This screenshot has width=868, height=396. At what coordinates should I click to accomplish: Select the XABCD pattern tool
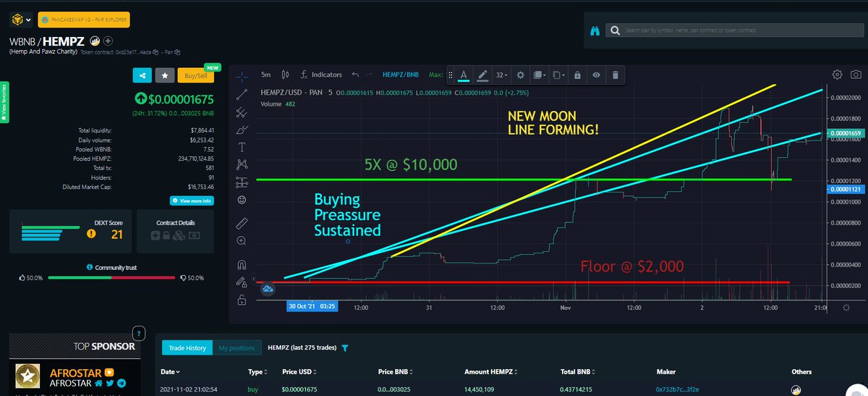coord(242,164)
